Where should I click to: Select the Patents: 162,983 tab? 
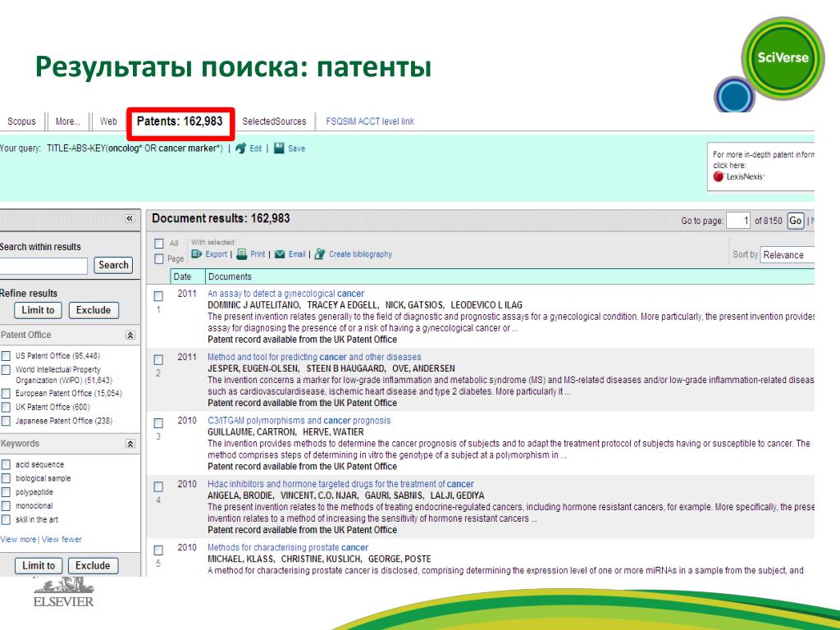180,121
